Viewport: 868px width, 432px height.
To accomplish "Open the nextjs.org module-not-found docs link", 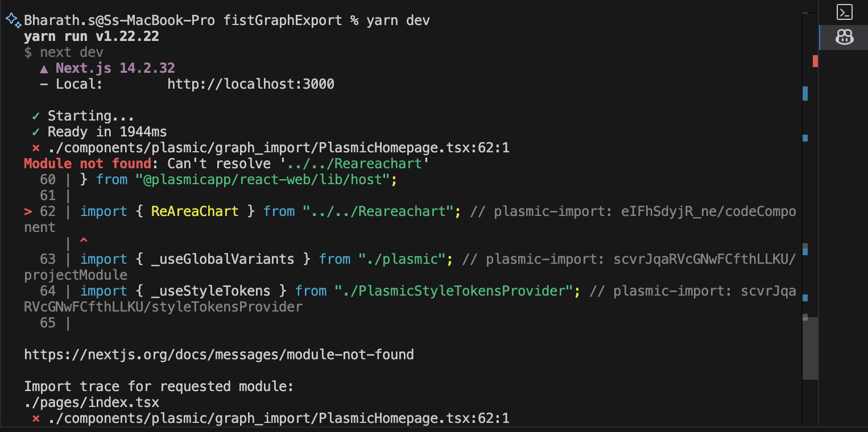I will 219,355.
